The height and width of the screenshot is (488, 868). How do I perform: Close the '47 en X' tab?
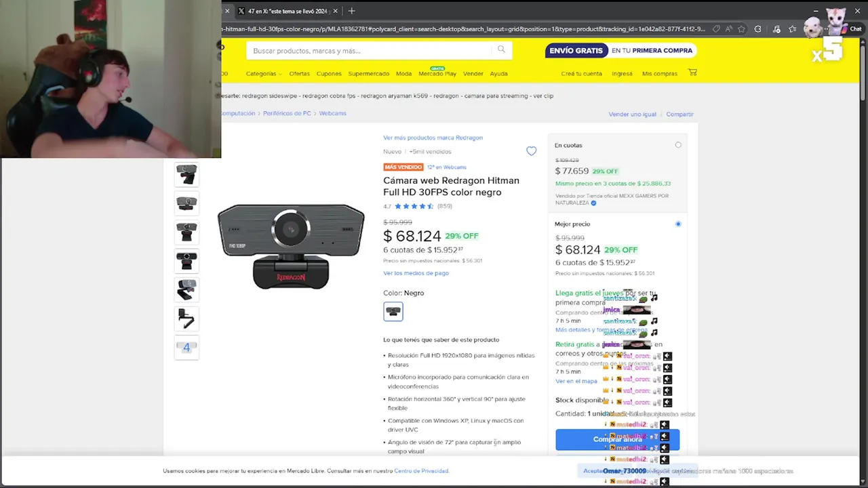336,11
